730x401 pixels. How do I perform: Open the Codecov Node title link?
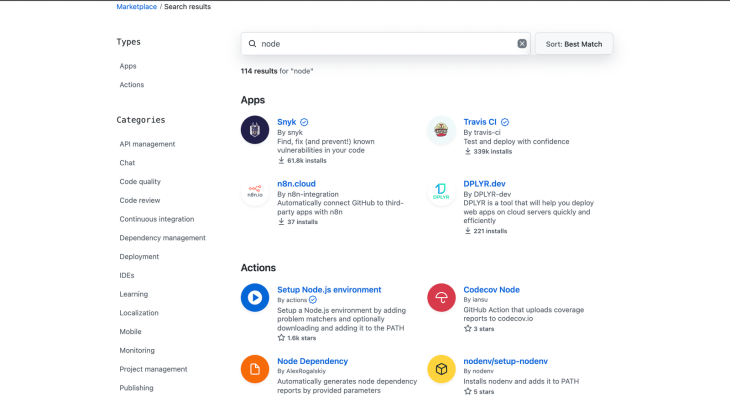point(491,290)
